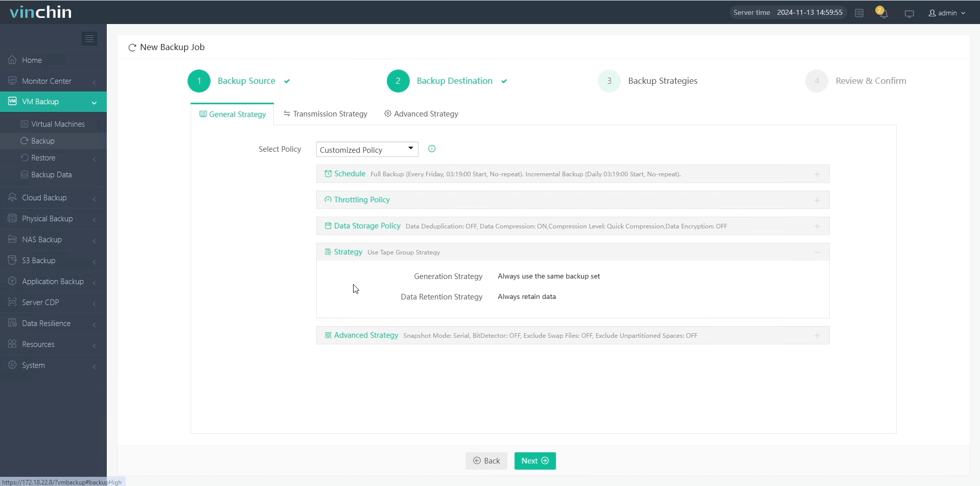Click the Cloud Backup sidebar icon
Screen dimensions: 980x486
(x=12, y=197)
